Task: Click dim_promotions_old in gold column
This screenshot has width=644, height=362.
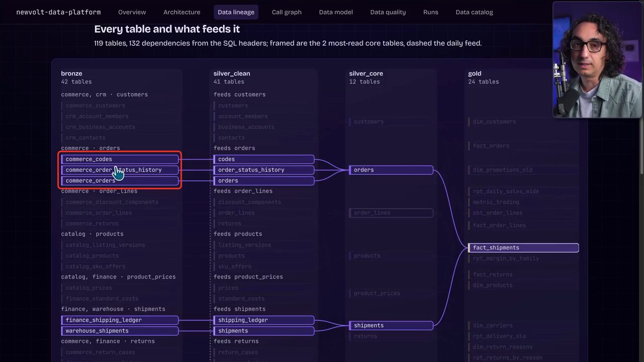Action: tap(524, 170)
